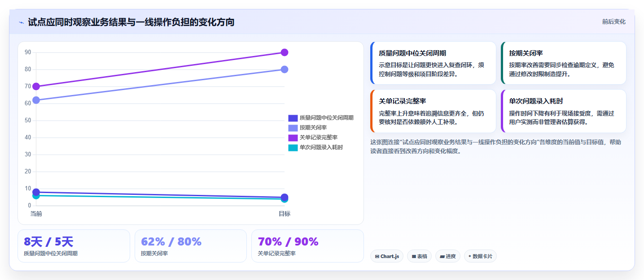Click the 0 y-axis label
This screenshot has width=644, height=280.
tap(29, 206)
